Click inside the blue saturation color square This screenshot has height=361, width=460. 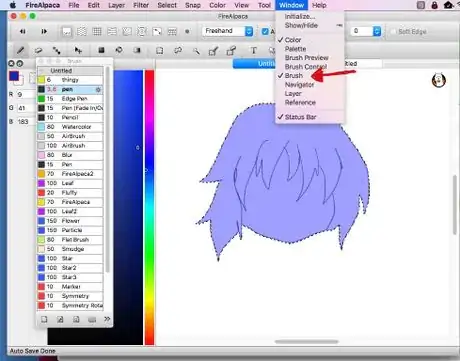click(x=128, y=207)
